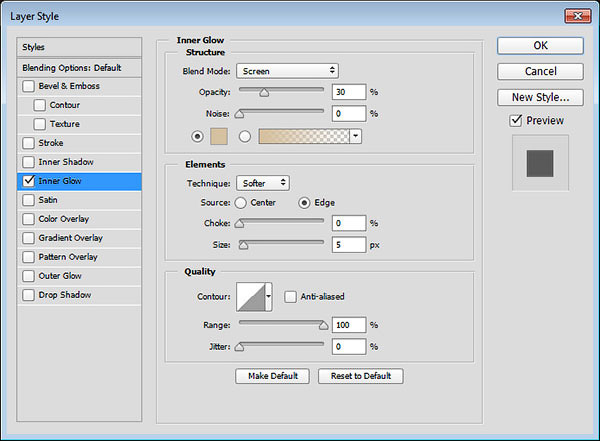This screenshot has height=441, width=600.
Task: Click the Noise slider handle
Action: pos(239,114)
